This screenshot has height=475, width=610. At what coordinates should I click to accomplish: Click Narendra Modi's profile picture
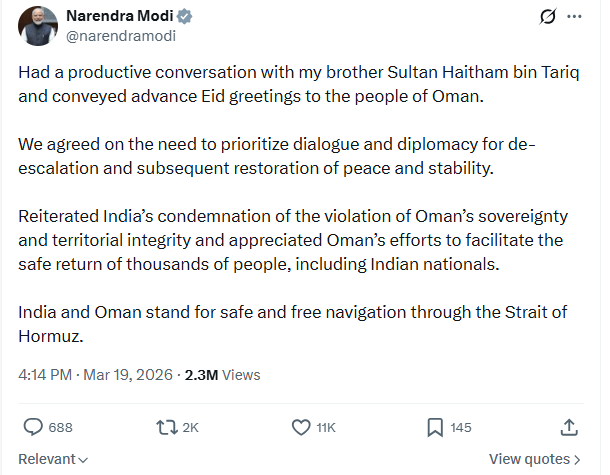point(37,26)
